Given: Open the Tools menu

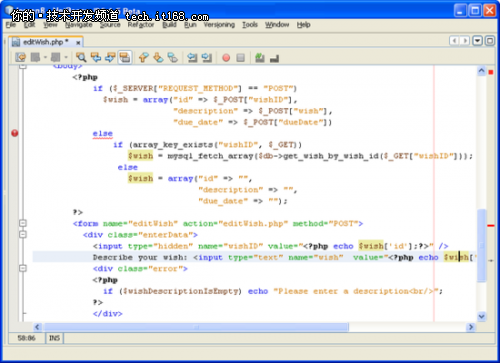Looking at the screenshot, I should [250, 25].
